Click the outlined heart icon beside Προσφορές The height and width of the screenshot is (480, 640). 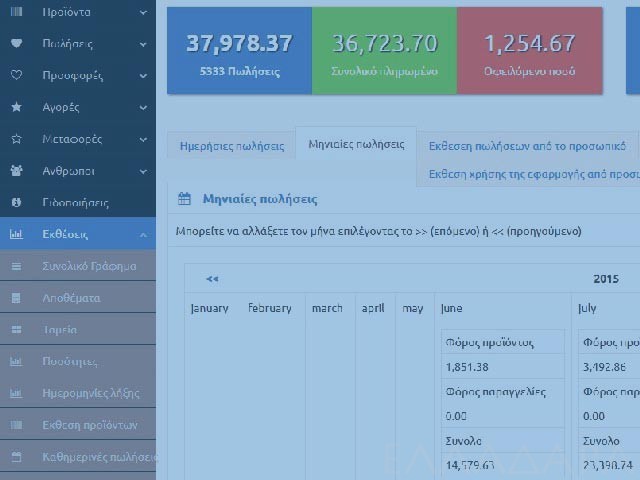tap(16, 75)
